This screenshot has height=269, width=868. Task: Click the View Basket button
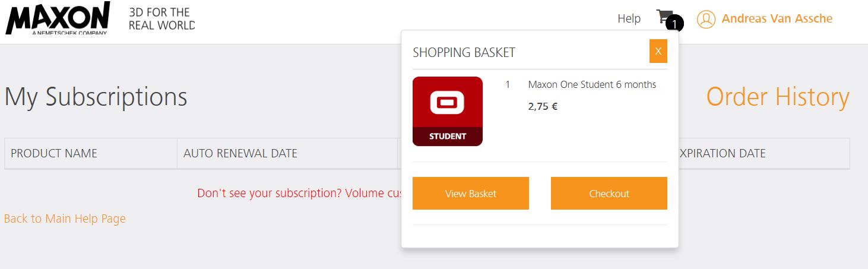pos(471,194)
